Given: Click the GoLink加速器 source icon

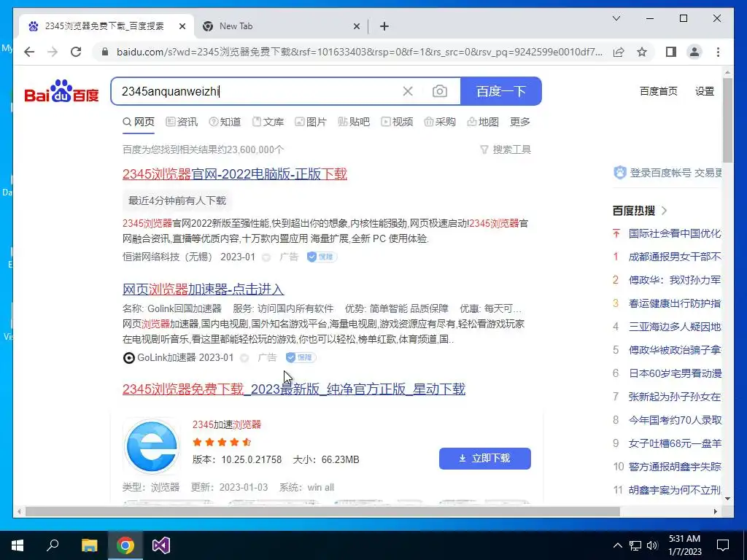Looking at the screenshot, I should coord(128,357).
